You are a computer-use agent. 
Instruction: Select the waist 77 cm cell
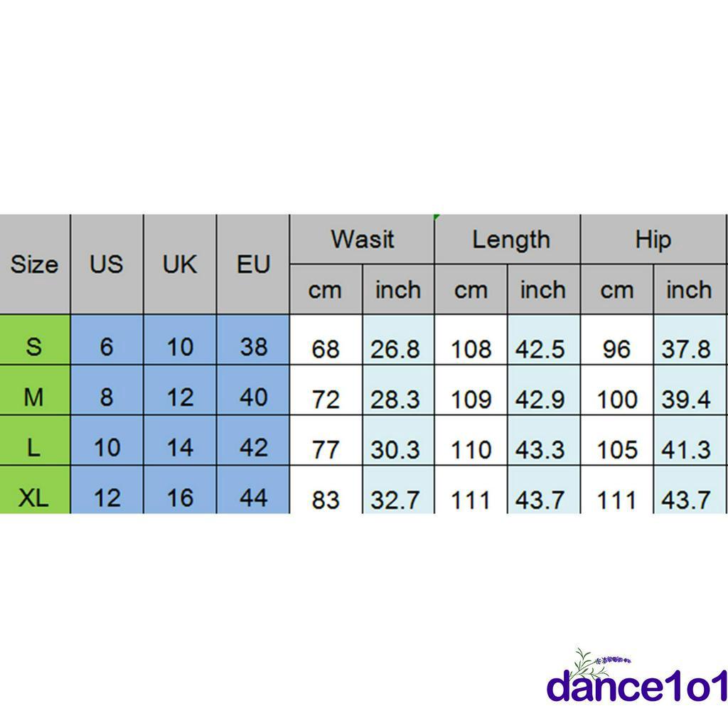coord(326,449)
